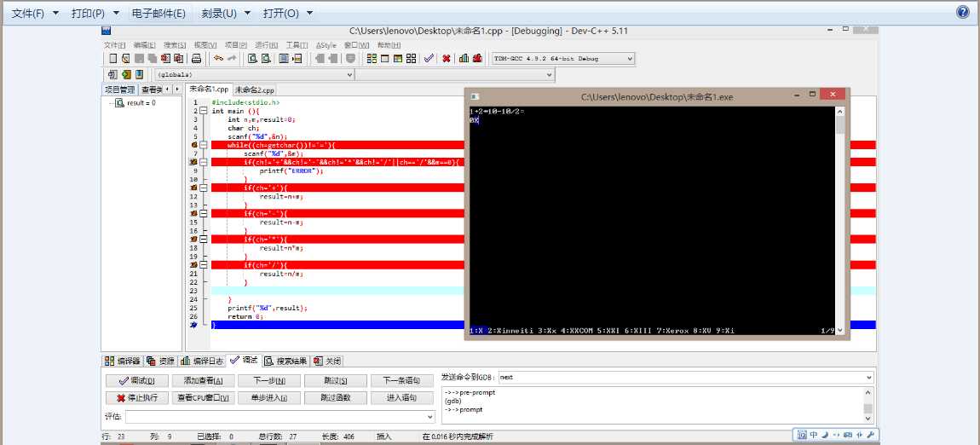Click the Run (window) toolbar icon
Screen dimensions: 980x445
click(x=385, y=58)
